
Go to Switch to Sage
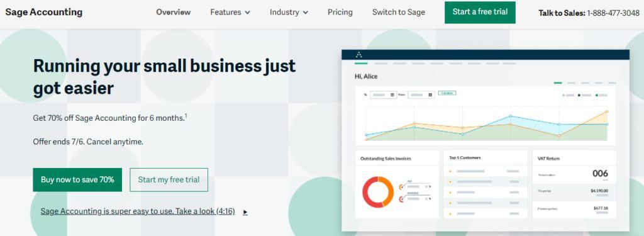pyautogui.click(x=398, y=13)
